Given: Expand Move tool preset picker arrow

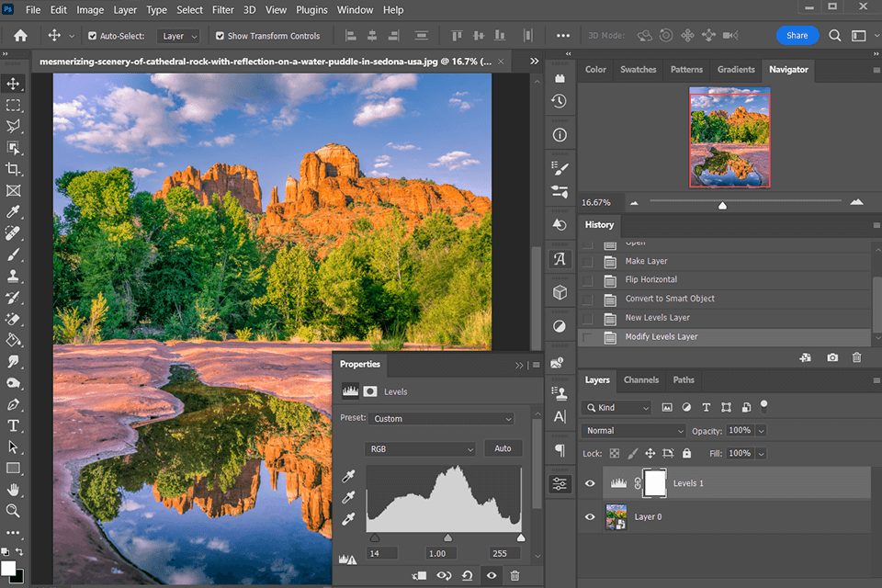Looking at the screenshot, I should click(x=72, y=36).
